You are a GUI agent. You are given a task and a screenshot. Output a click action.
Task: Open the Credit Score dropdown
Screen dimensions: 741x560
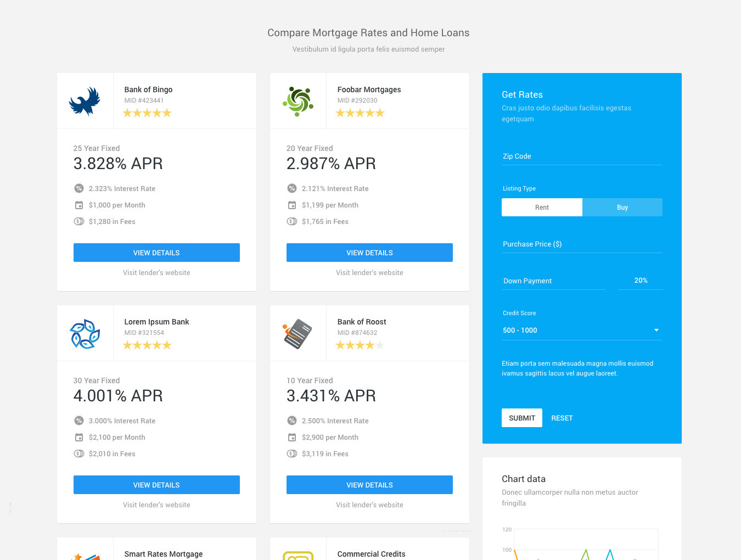click(656, 331)
